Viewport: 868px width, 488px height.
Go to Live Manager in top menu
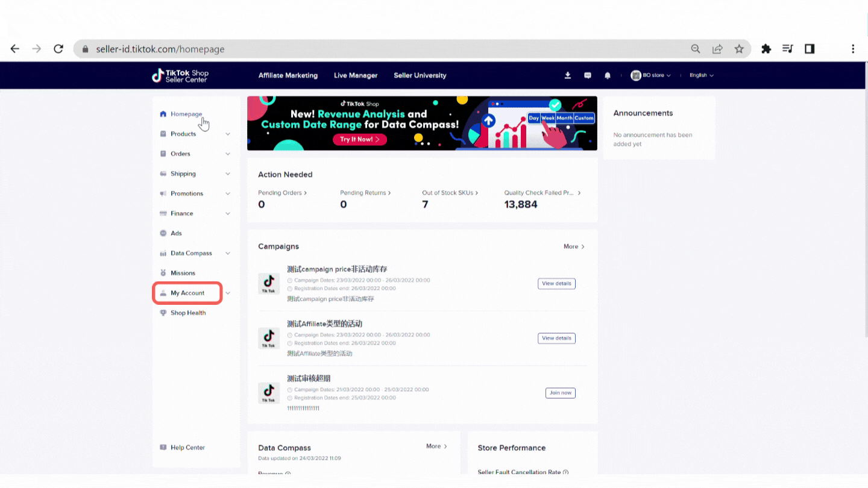click(x=356, y=75)
